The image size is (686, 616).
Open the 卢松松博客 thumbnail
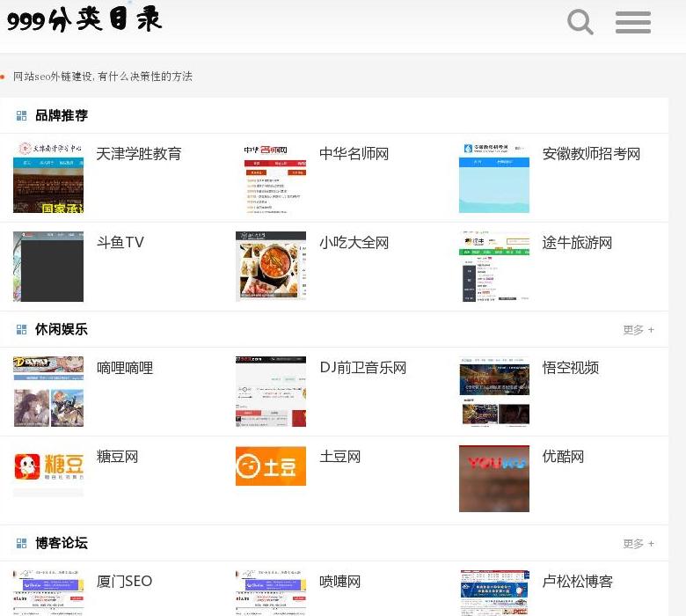pyautogui.click(x=494, y=592)
